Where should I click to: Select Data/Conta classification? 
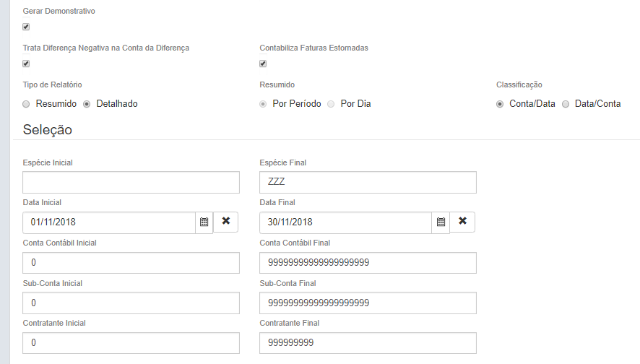point(566,104)
